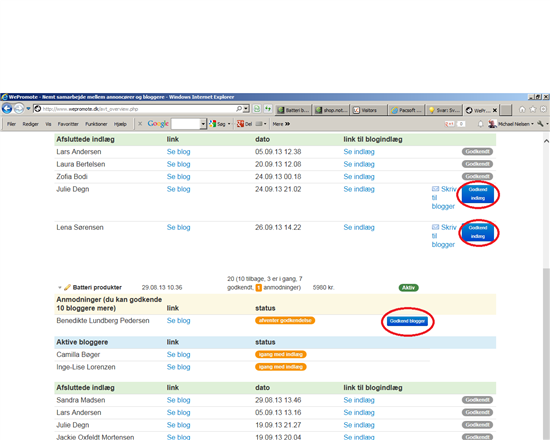
Task: Click the browser Back arrow button
Action: point(7,109)
